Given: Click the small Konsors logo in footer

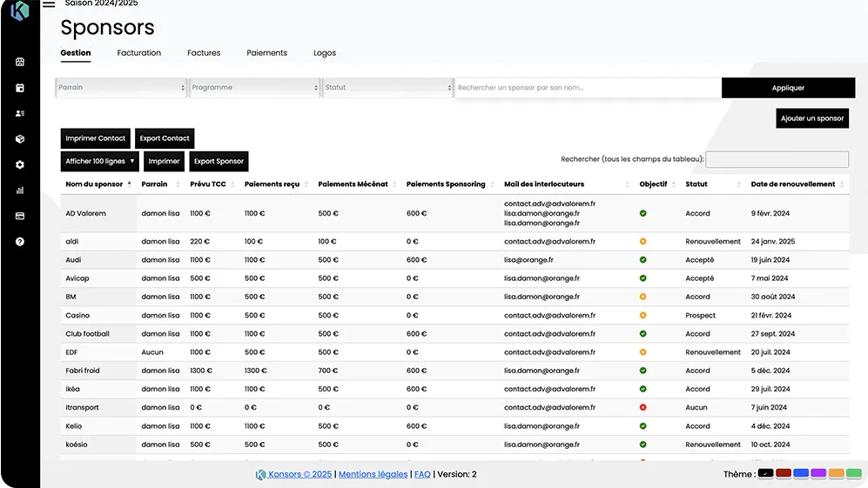Looking at the screenshot, I should pos(260,474).
